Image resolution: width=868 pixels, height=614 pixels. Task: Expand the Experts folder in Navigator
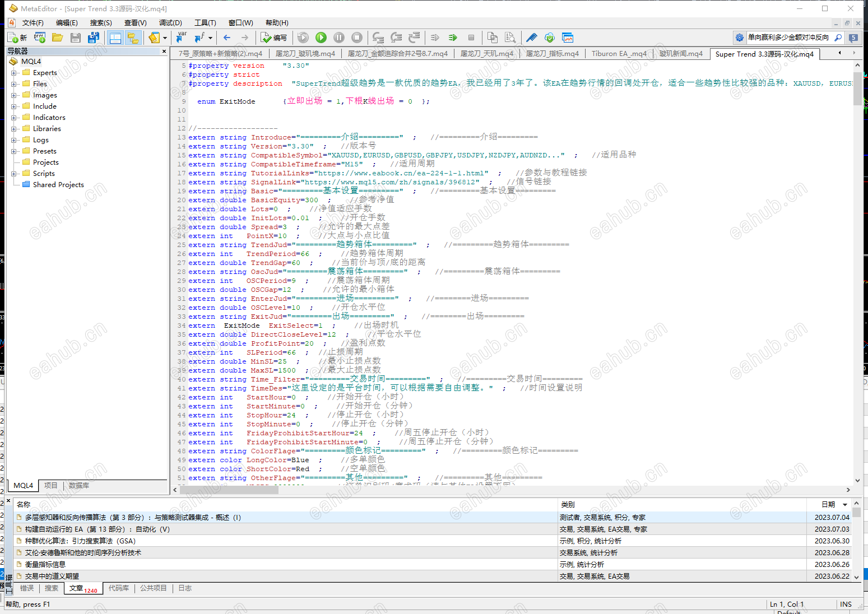[x=14, y=73]
